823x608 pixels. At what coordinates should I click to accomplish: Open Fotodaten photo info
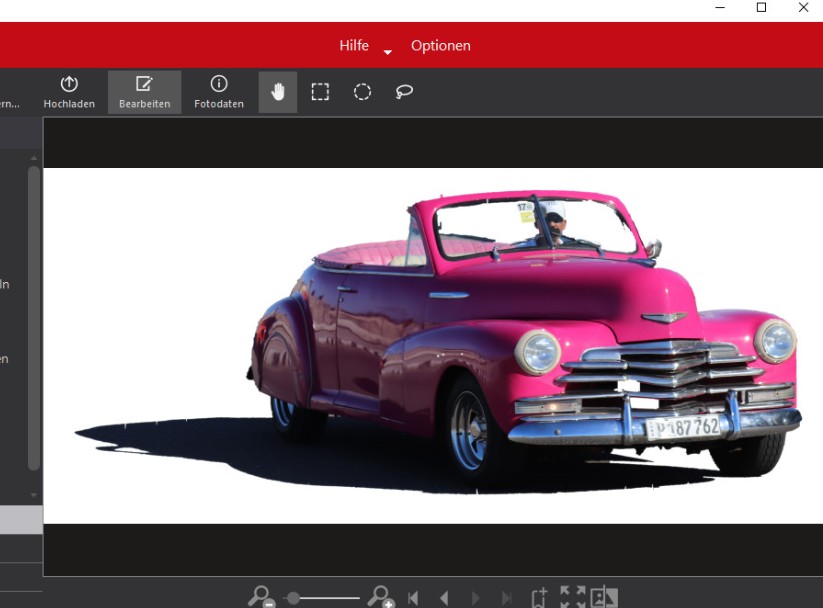(219, 92)
